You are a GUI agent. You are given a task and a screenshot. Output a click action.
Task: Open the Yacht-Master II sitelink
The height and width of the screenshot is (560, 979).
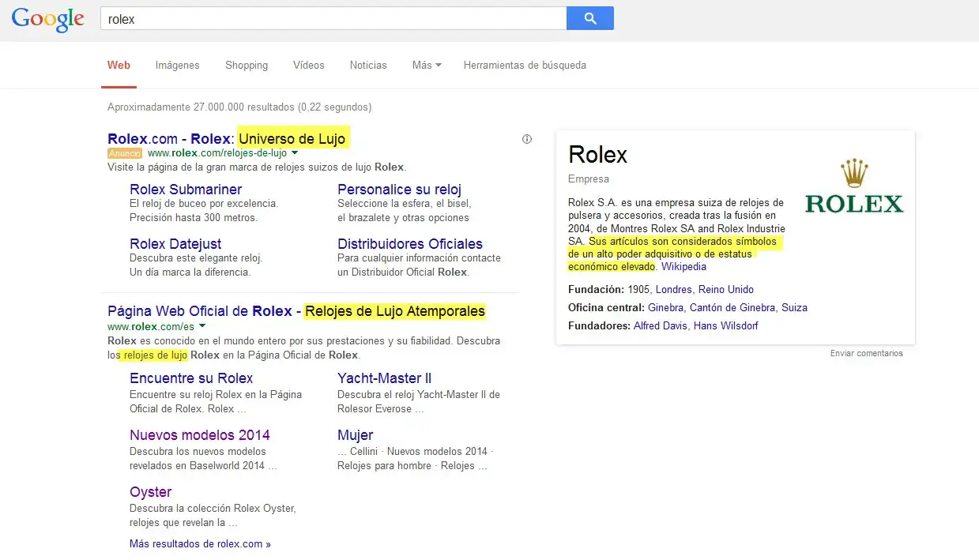point(384,378)
